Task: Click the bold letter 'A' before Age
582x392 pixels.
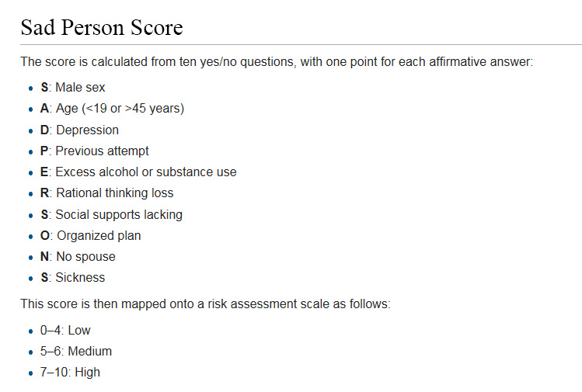Action: (x=44, y=109)
